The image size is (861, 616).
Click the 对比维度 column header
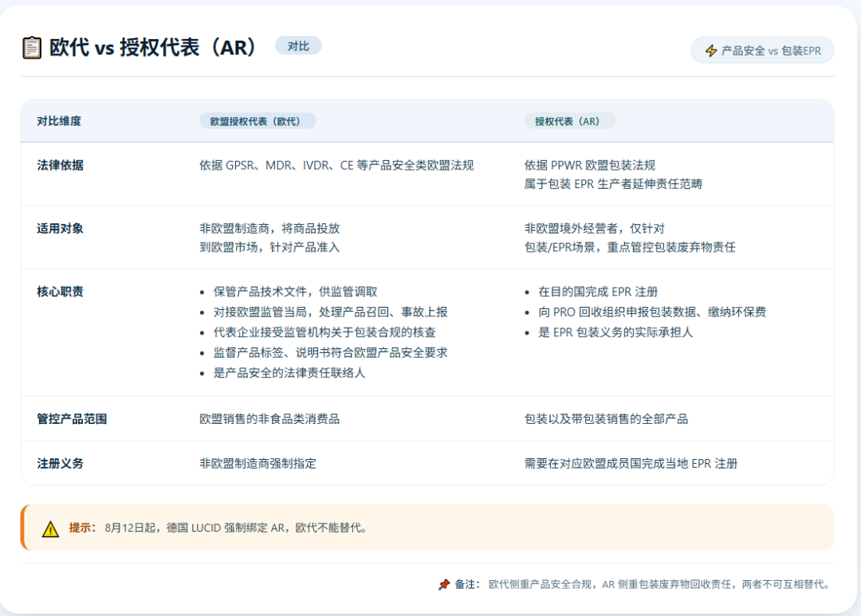point(59,121)
